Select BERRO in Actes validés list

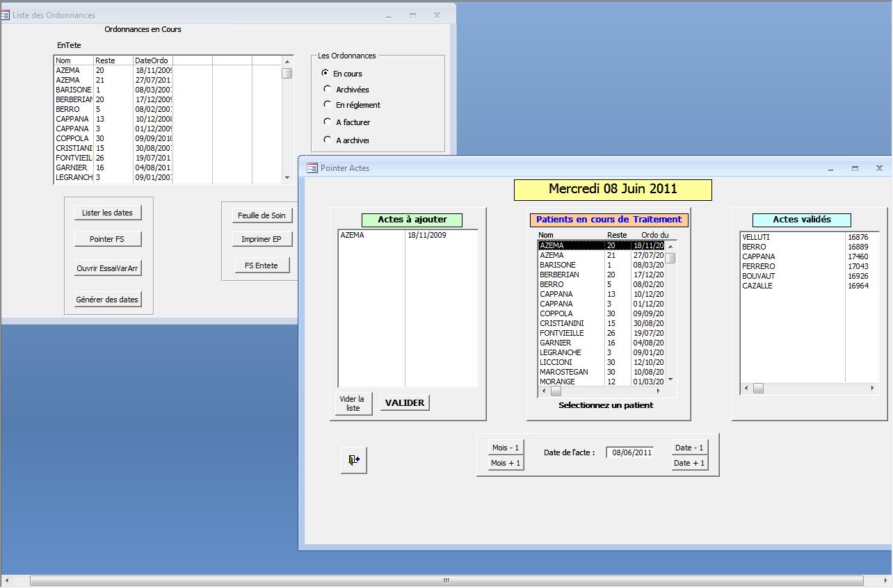pyautogui.click(x=809, y=247)
